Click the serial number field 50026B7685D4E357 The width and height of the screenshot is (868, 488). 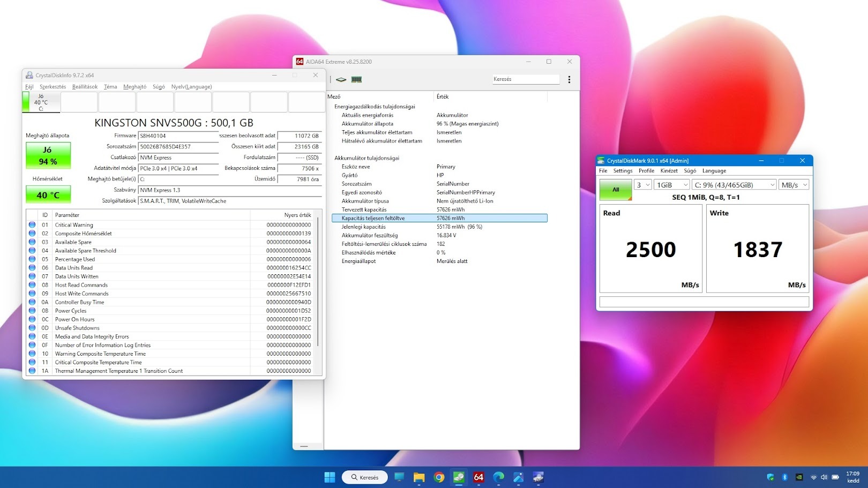tap(178, 147)
